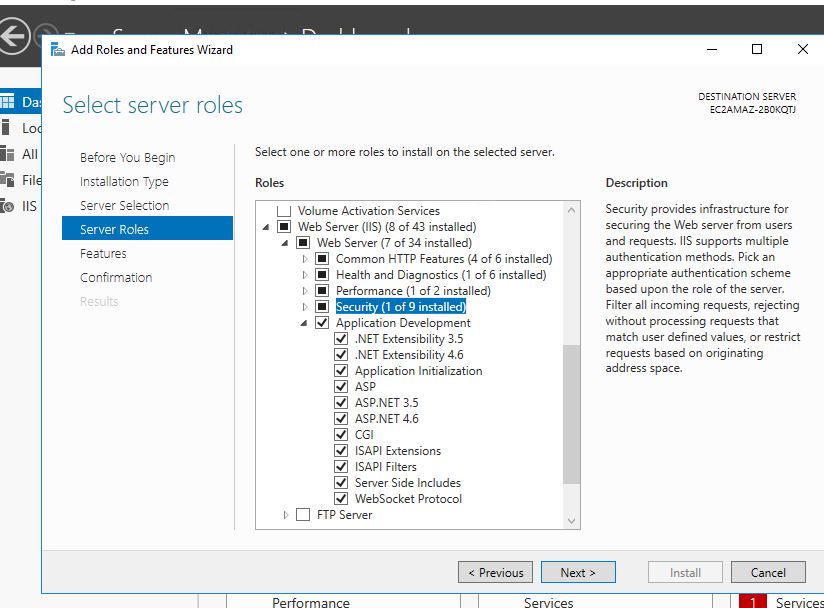Click the Server Manager back arrow icon
The image size is (824, 608).
pos(13,38)
